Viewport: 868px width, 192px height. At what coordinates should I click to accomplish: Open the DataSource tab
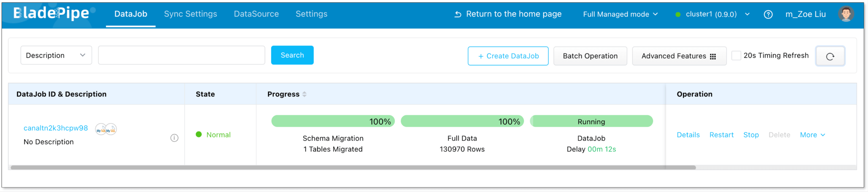tap(256, 14)
